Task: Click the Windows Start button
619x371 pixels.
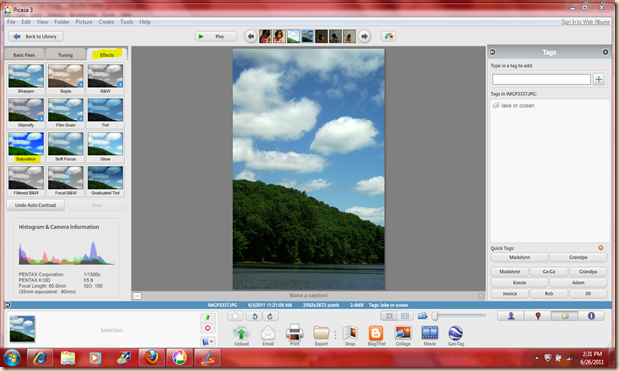Action: tap(12, 358)
